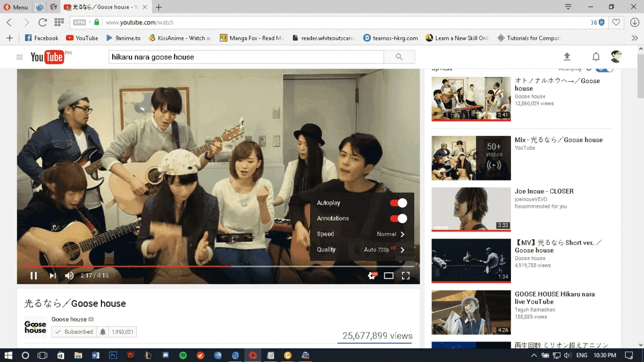Open the tab menu icon in title bar
Viewport: 644px width, 362px height.
click(568, 6)
